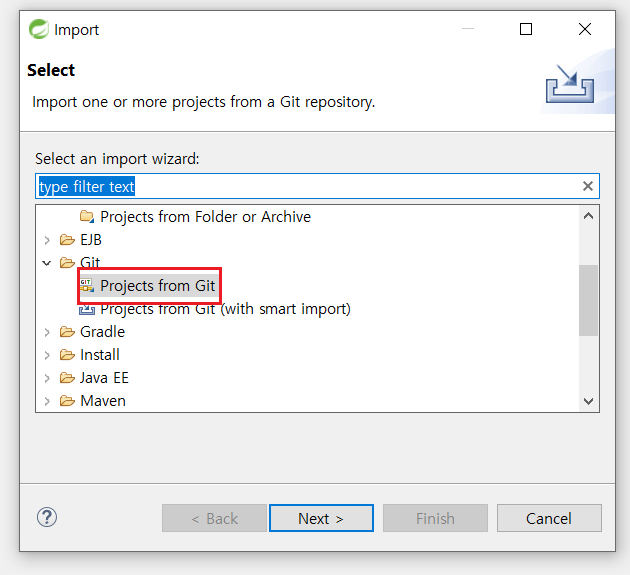Select the Maven tree row label
Image resolution: width=630 pixels, height=575 pixels.
pos(103,401)
